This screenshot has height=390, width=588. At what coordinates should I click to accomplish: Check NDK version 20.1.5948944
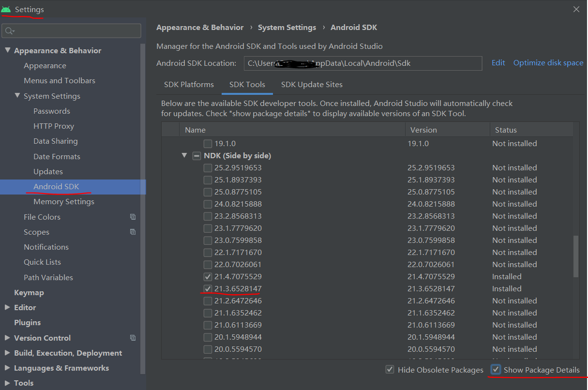[x=208, y=337]
